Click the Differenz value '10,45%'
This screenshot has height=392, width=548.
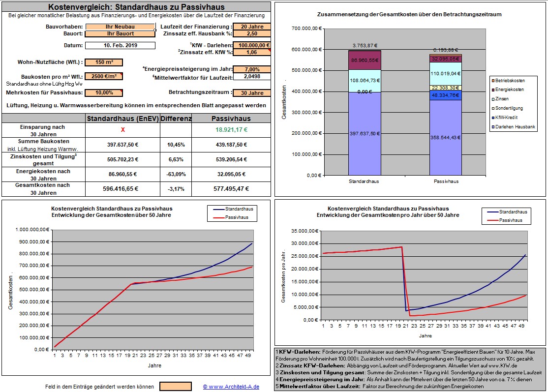pyautogui.click(x=176, y=145)
